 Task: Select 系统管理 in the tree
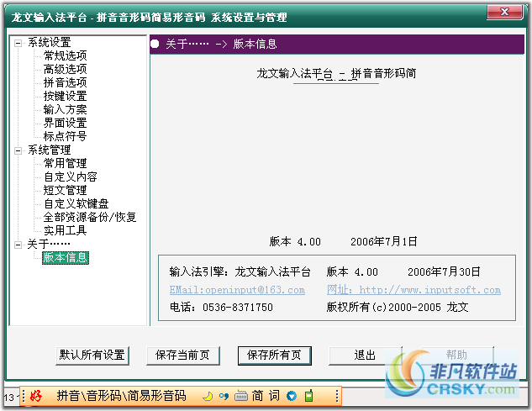50,150
